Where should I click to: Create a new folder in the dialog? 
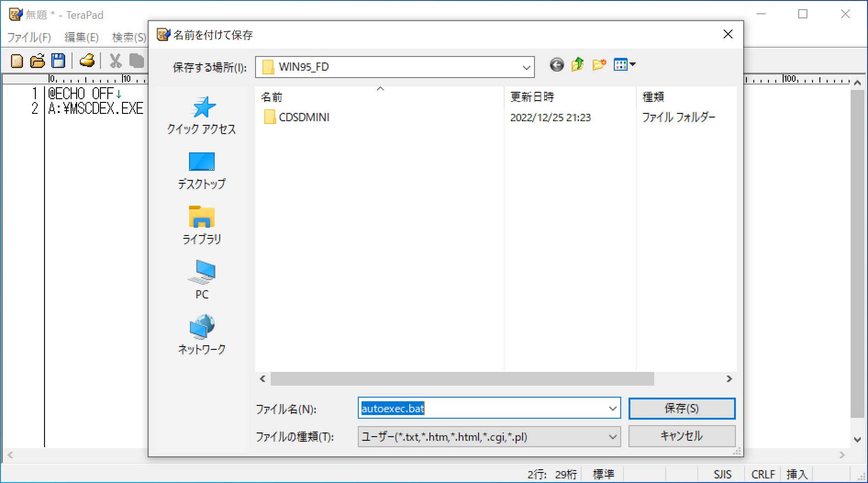tap(599, 65)
